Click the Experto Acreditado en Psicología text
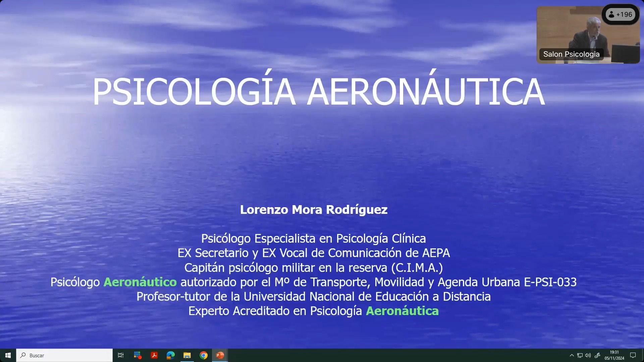Image resolution: width=644 pixels, height=362 pixels. (275, 311)
